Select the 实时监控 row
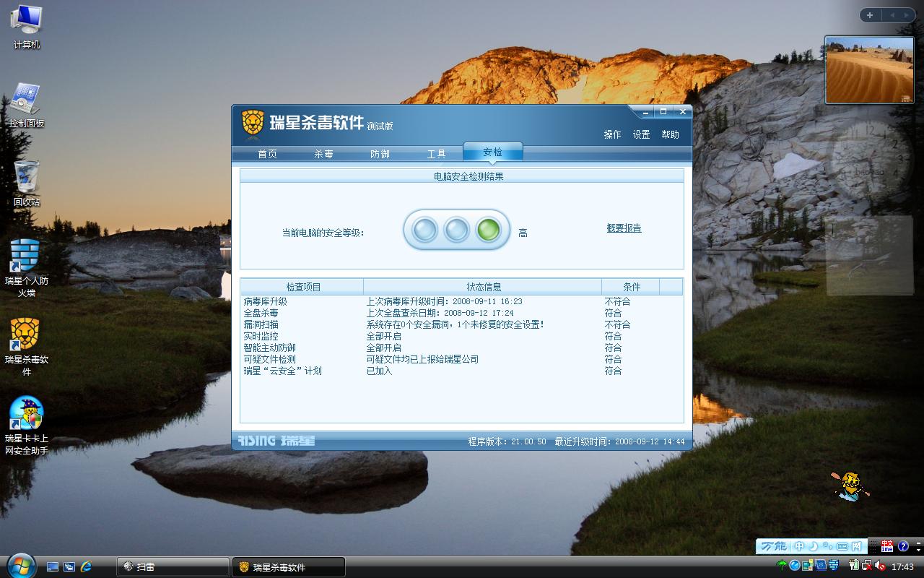This screenshot has height=578, width=924. click(462, 336)
